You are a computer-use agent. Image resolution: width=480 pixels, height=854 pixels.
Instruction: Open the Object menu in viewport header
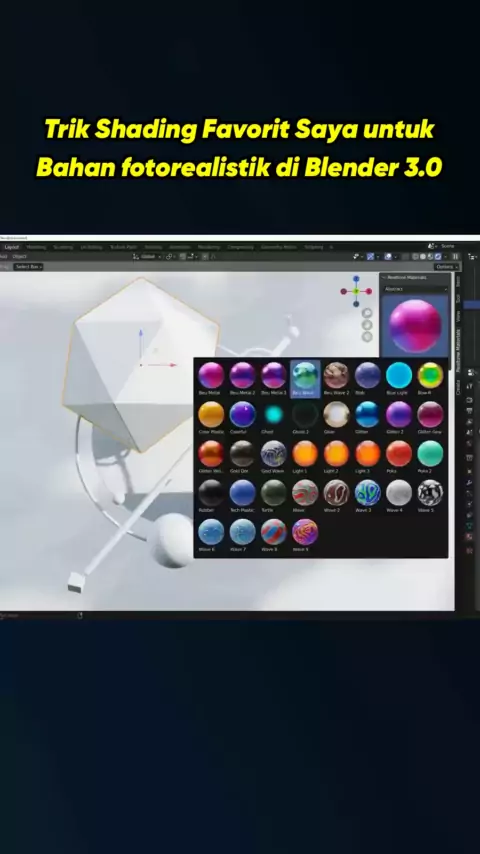(x=20, y=257)
